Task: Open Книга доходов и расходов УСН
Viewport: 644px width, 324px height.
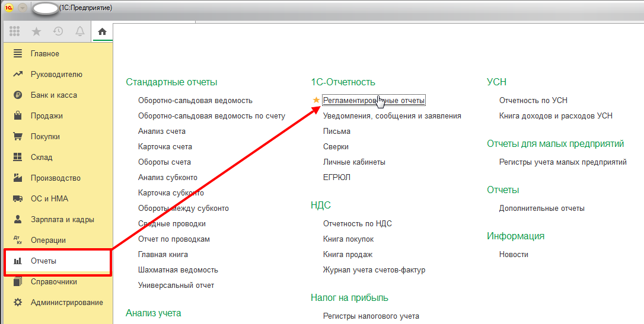Action: point(556,116)
